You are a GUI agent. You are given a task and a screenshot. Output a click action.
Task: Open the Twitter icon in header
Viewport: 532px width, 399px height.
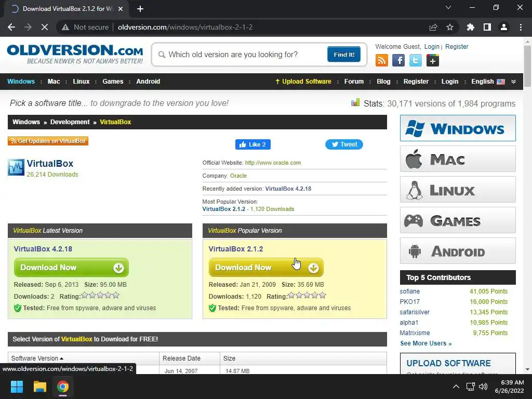(415, 60)
